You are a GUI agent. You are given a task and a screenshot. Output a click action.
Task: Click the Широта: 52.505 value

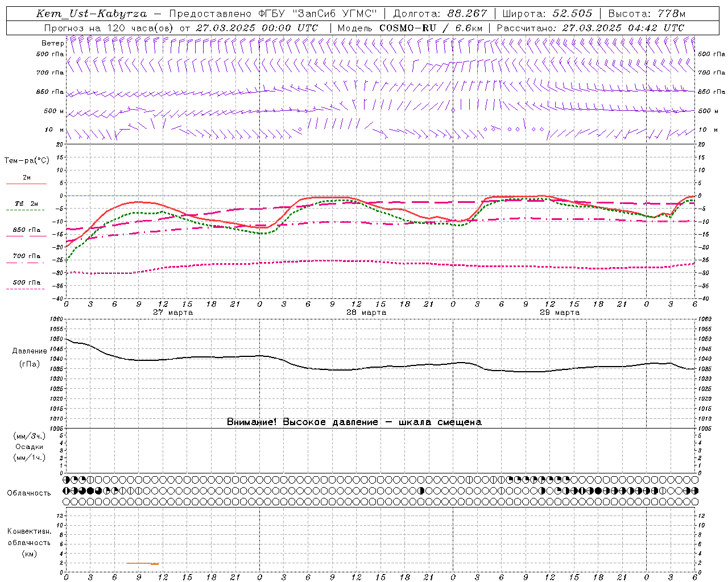point(547,14)
